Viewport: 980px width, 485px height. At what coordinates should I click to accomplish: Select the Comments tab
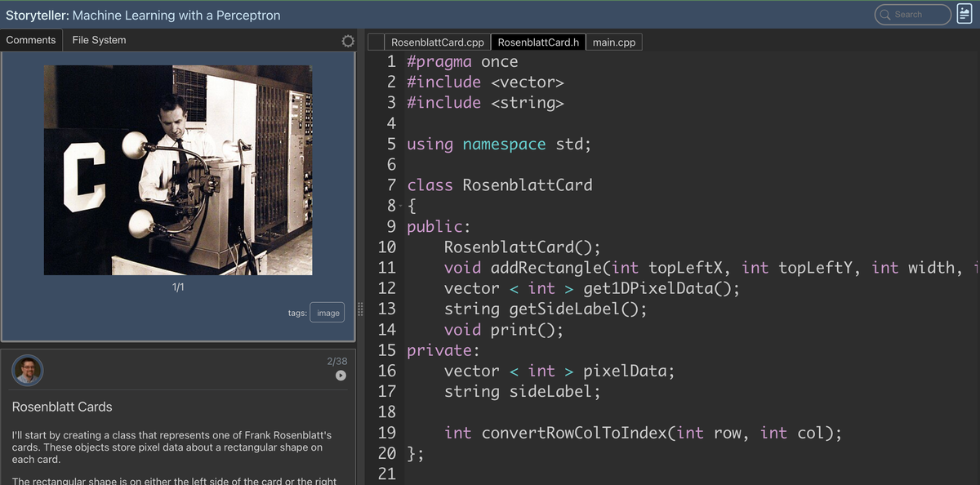pos(31,39)
